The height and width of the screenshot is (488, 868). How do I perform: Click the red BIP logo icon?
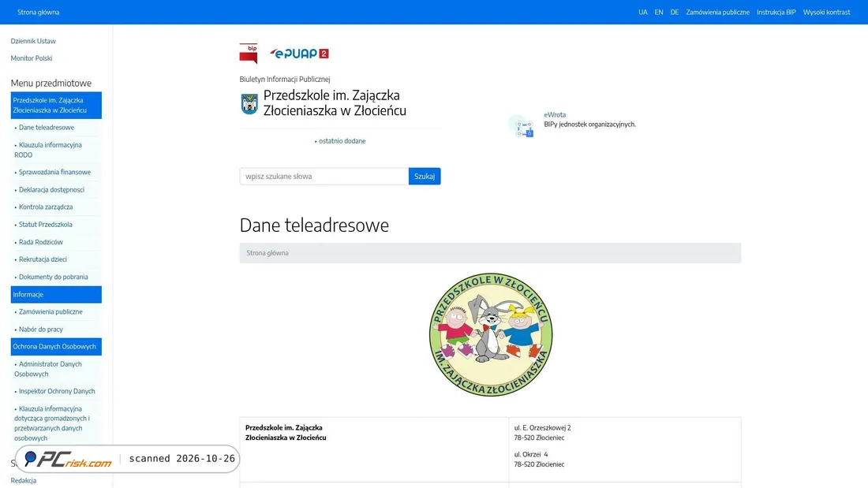point(249,54)
